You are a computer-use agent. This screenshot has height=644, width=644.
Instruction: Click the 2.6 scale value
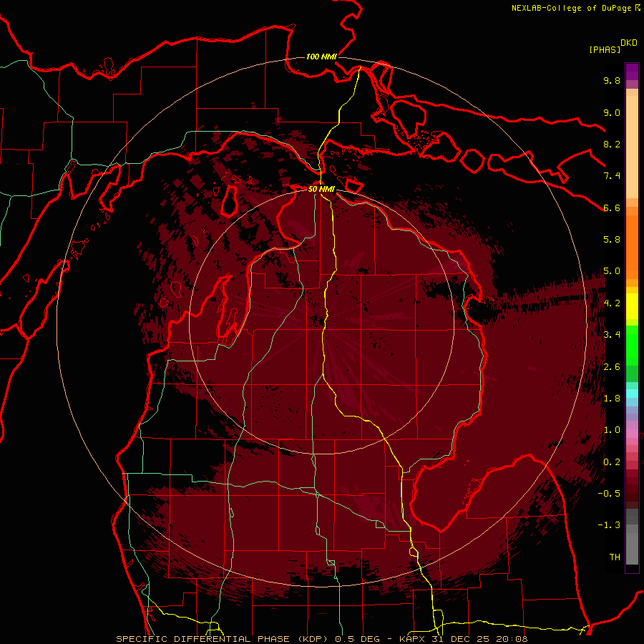(x=612, y=367)
